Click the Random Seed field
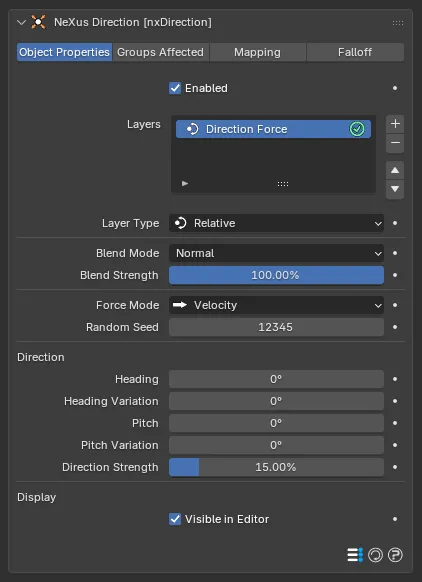Screen dimensions: 422x582 pyautogui.click(x=276, y=327)
